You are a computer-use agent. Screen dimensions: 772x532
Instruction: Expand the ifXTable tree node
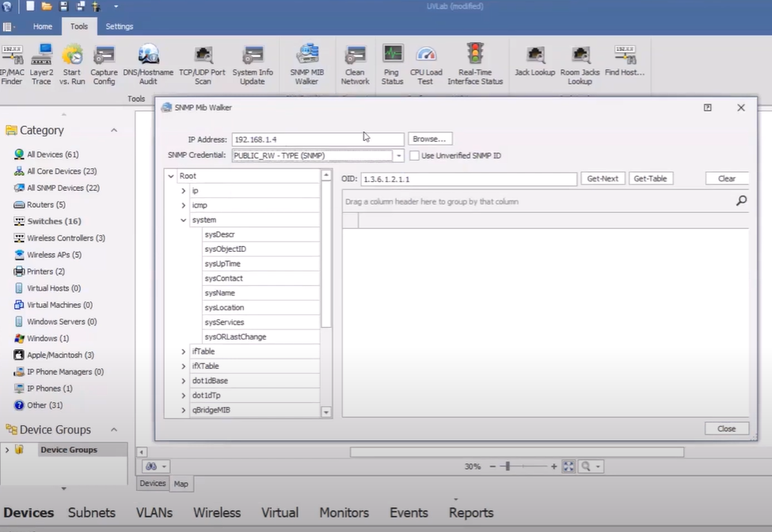point(183,367)
